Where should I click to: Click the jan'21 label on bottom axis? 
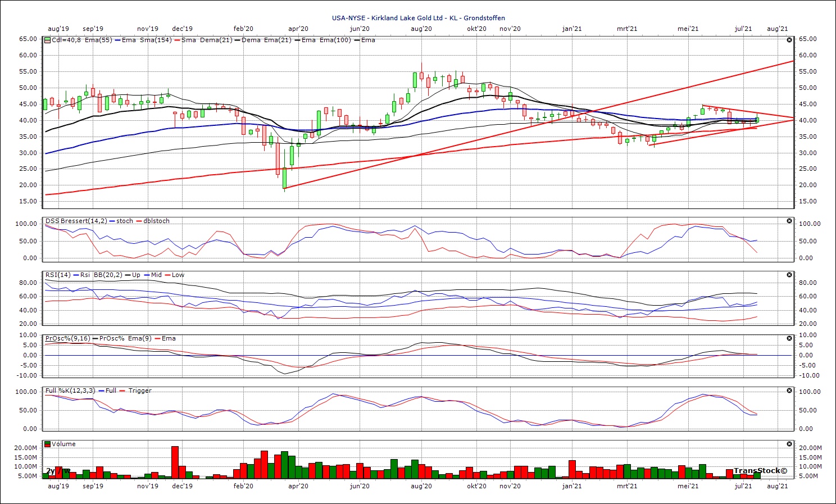click(572, 486)
